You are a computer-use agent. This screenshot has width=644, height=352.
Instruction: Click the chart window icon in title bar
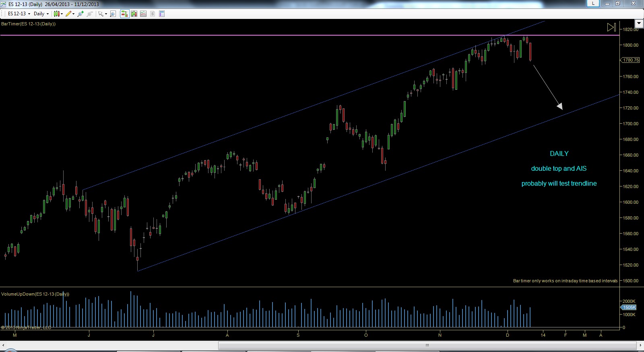click(4, 4)
